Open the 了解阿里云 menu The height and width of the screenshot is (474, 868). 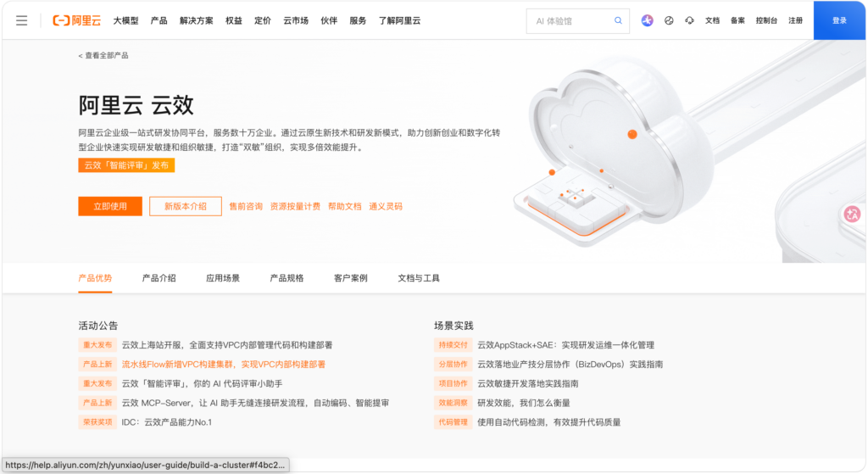399,20
